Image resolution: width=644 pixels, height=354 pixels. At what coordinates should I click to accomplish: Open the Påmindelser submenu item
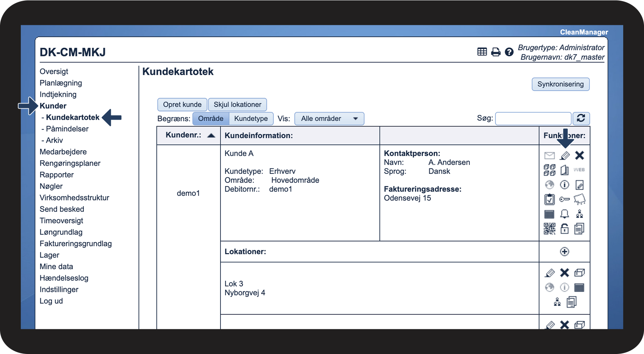coord(67,129)
